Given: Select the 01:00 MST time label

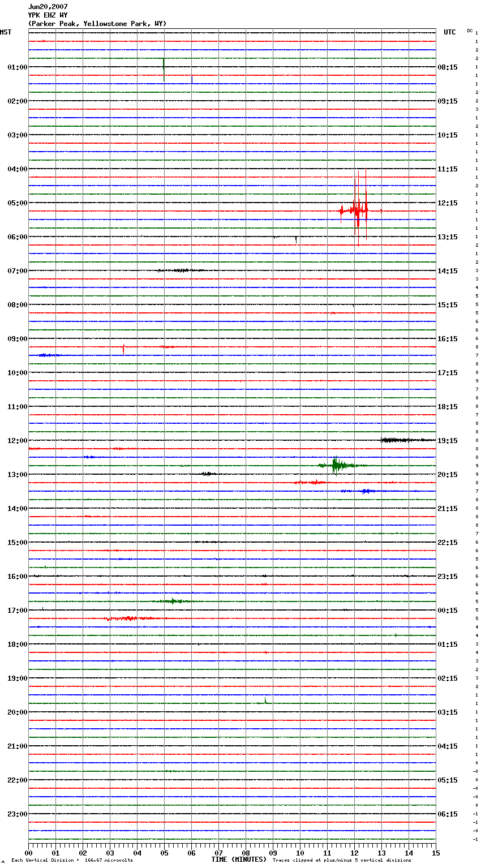Looking at the screenshot, I should pyautogui.click(x=18, y=67).
